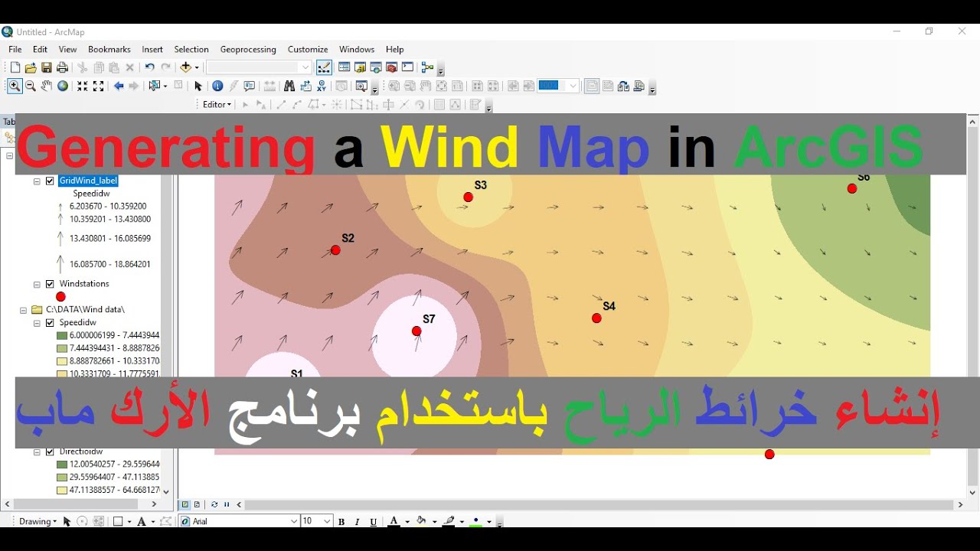Refresh the map view
This screenshot has width=980, height=551.
pos(214,505)
